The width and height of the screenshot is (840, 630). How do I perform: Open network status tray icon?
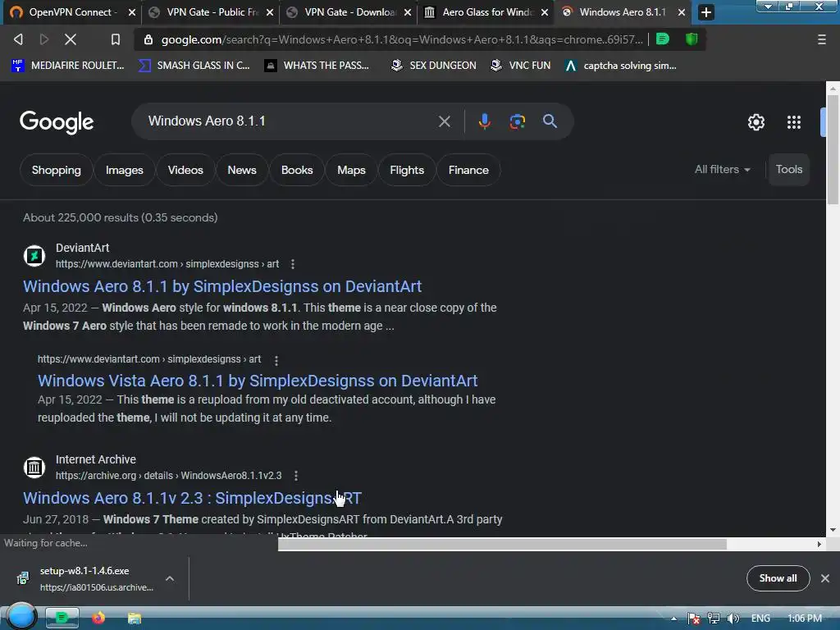tap(713, 619)
